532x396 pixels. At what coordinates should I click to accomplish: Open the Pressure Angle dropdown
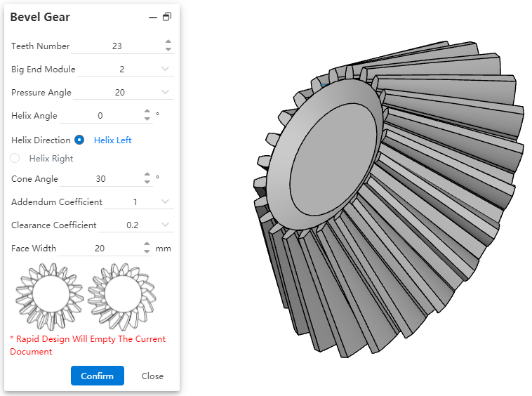[x=165, y=92]
